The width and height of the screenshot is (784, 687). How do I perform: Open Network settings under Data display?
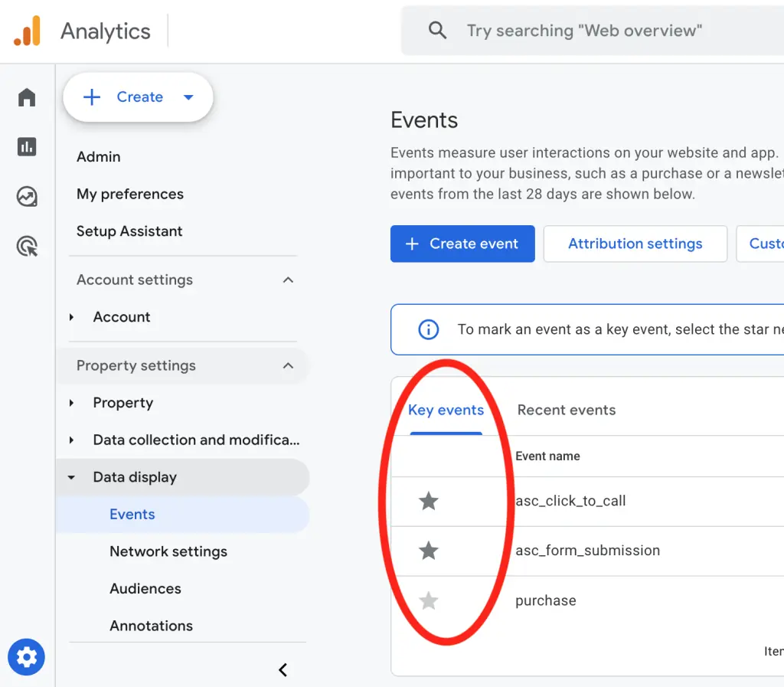click(x=168, y=551)
